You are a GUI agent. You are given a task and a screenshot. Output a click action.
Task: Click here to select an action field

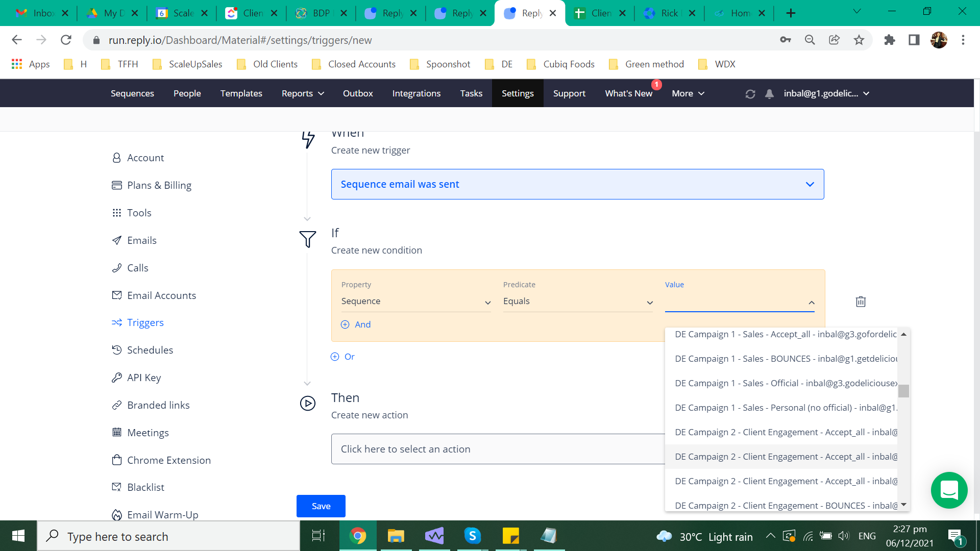[x=498, y=449]
